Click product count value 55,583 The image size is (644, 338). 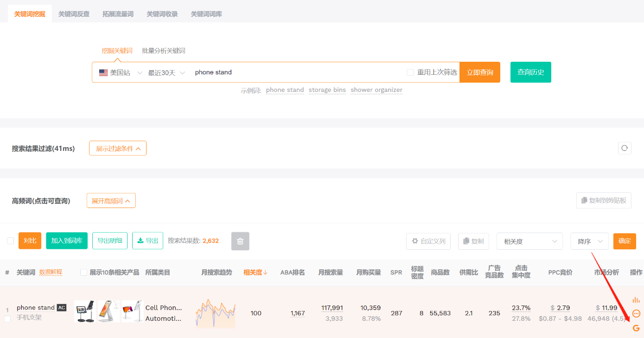pyautogui.click(x=440, y=313)
